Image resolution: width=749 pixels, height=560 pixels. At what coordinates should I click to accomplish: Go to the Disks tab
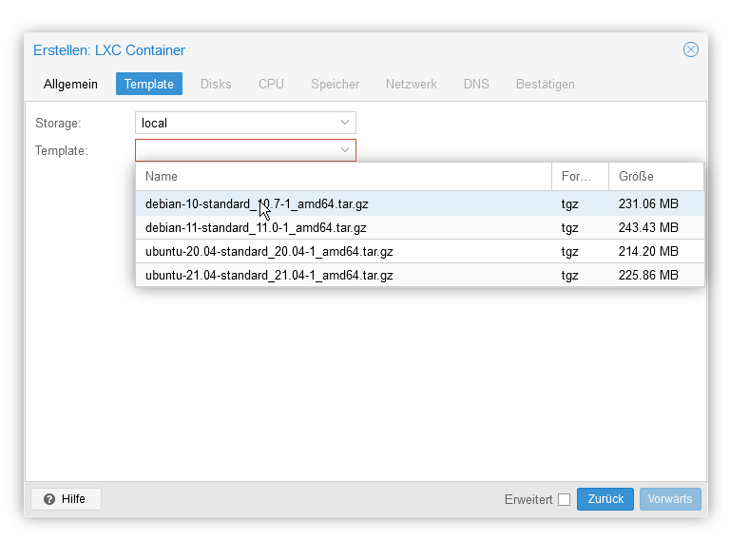216,84
